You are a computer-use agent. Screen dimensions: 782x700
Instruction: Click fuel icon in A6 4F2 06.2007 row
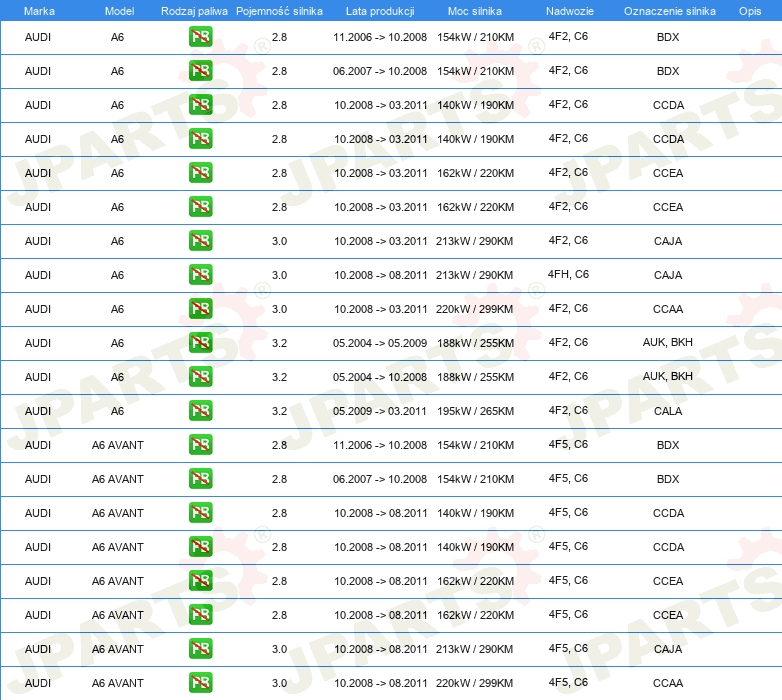200,71
